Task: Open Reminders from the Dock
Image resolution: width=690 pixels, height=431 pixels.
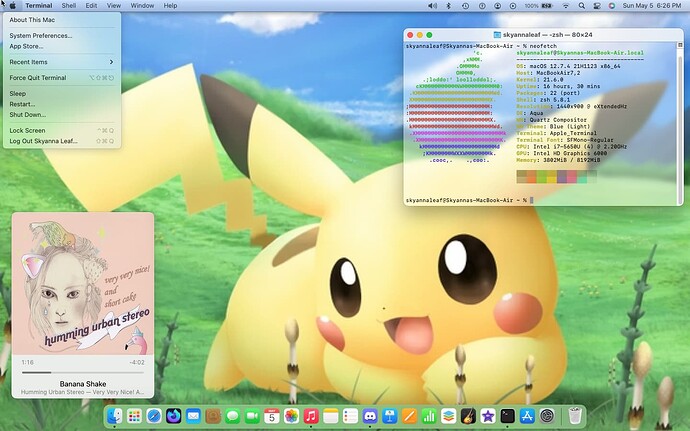Action: coord(350,416)
